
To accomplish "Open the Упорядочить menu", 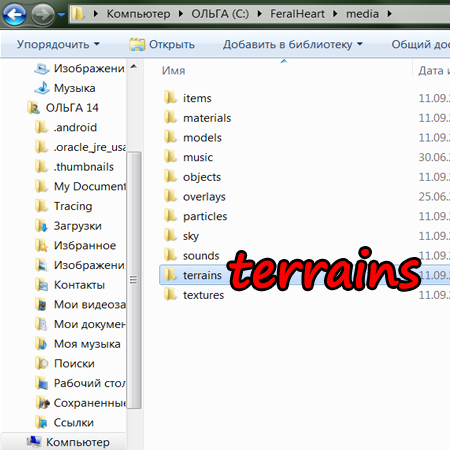I will point(58,44).
